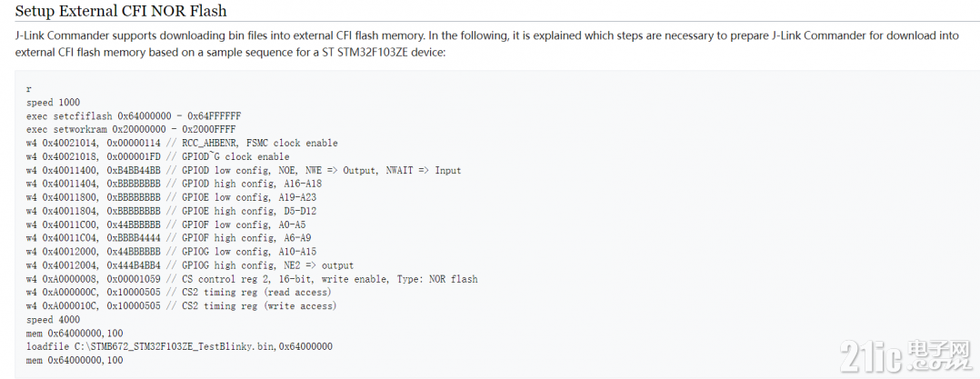Click the 'exec setworkram 0x20000000' line
This screenshot has height=379, width=980.
click(131, 130)
